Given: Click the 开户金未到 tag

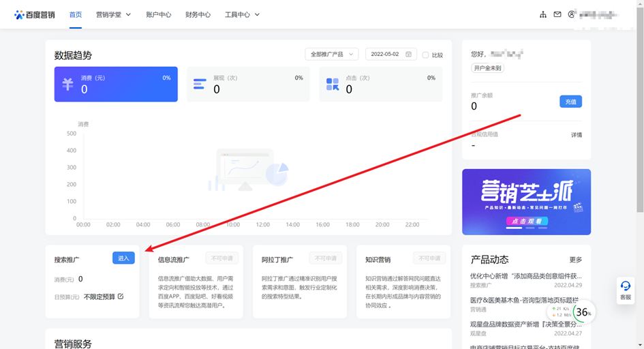Looking at the screenshot, I should point(487,68).
